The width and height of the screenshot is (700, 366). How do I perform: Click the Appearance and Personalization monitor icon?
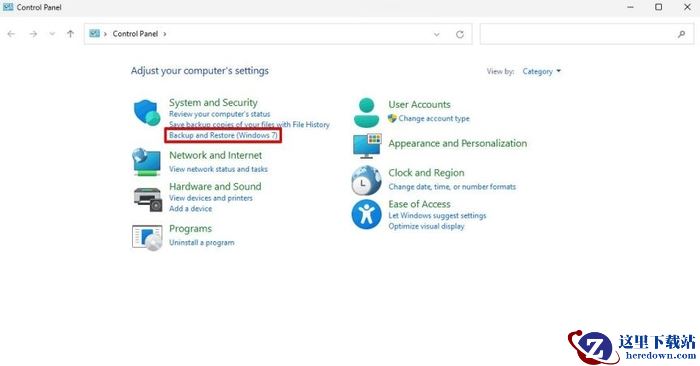point(367,146)
